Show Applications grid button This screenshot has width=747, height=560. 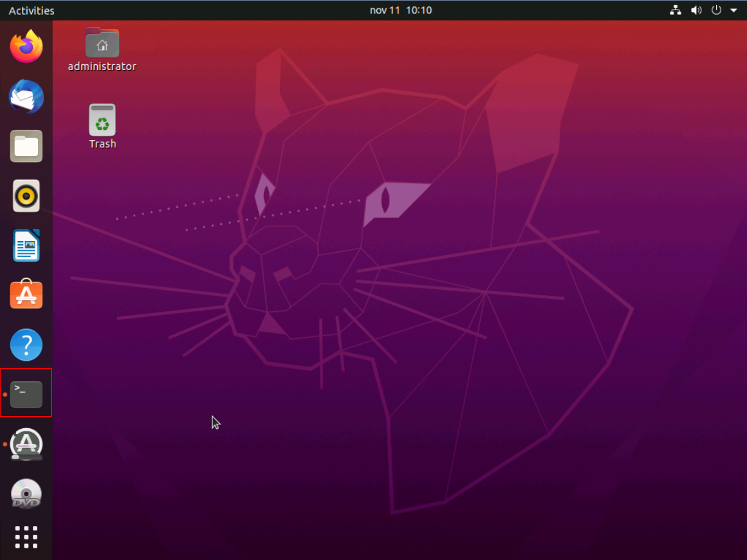coord(26,537)
